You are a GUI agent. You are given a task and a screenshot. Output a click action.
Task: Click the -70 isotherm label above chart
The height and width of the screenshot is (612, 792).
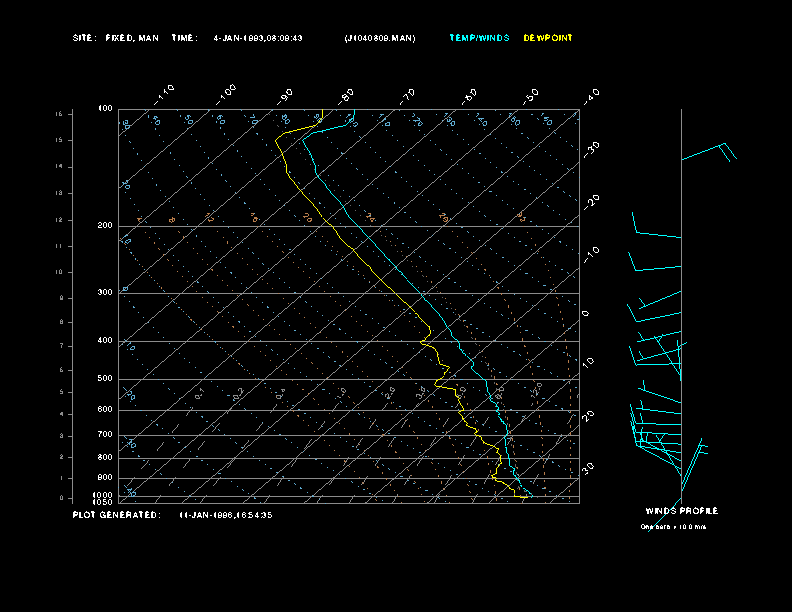[x=408, y=96]
